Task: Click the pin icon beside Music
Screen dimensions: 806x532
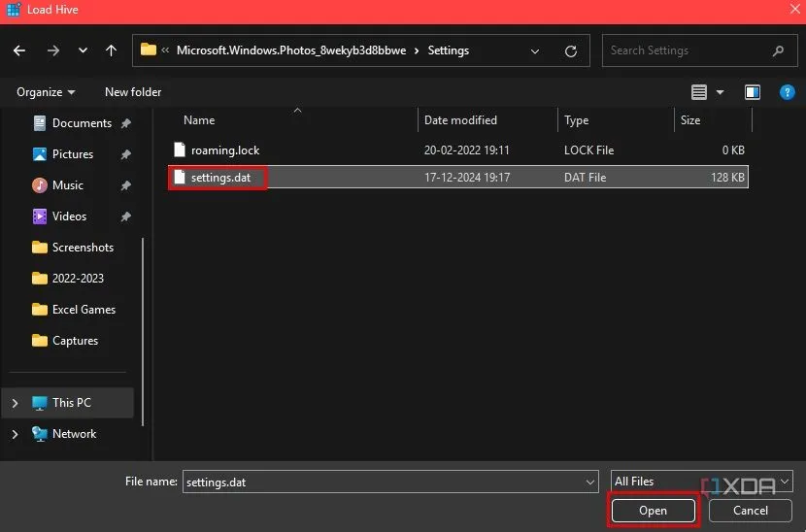Action: tap(126, 185)
